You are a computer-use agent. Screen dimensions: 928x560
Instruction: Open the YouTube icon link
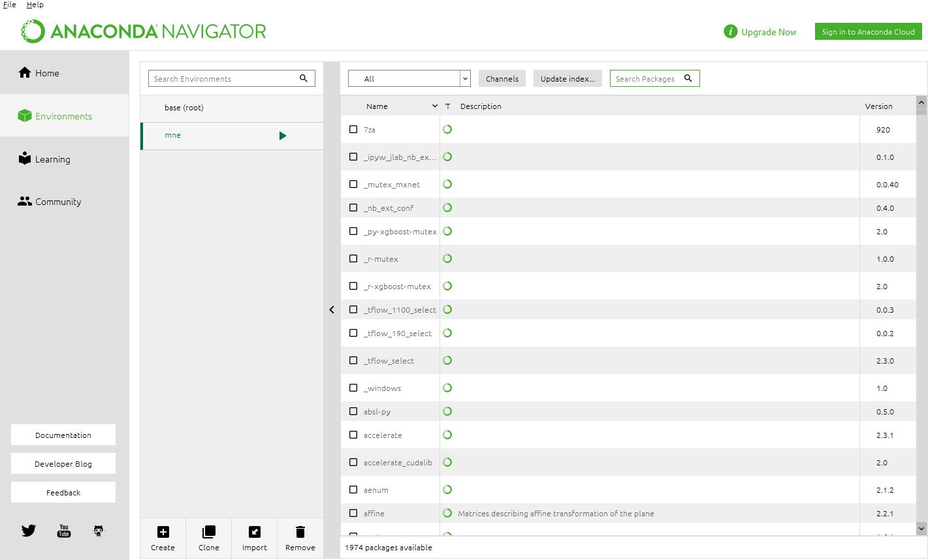click(x=64, y=531)
